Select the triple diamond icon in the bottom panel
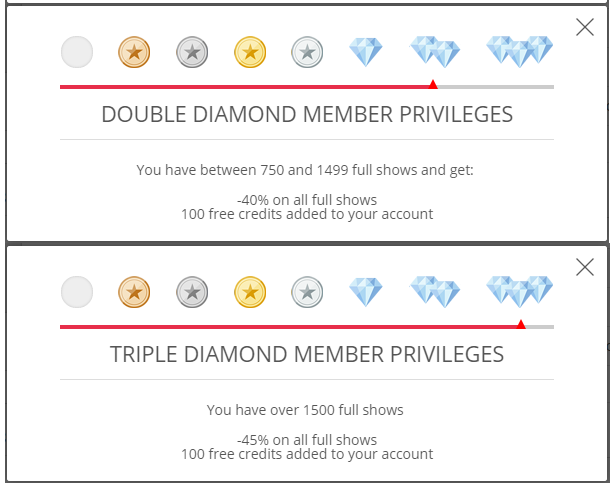 519,291
